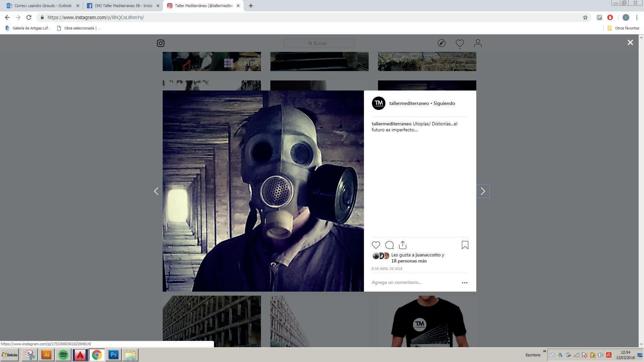Switch to the Outlook Correo tab

pos(42,6)
